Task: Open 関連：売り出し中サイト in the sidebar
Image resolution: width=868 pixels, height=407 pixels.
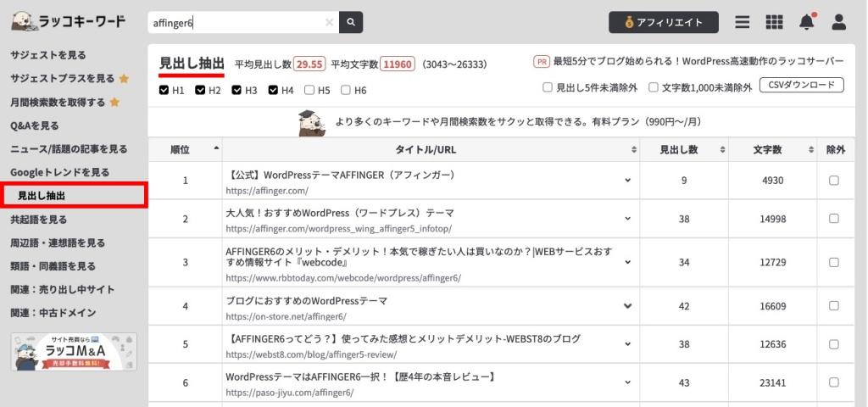Action: pyautogui.click(x=63, y=289)
